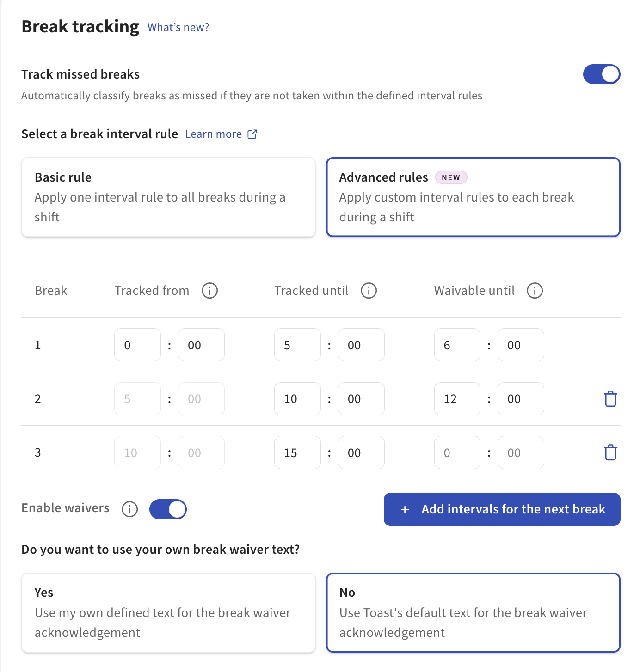Toggle Track missed breaks switch
The image size is (640, 672).
(x=601, y=74)
